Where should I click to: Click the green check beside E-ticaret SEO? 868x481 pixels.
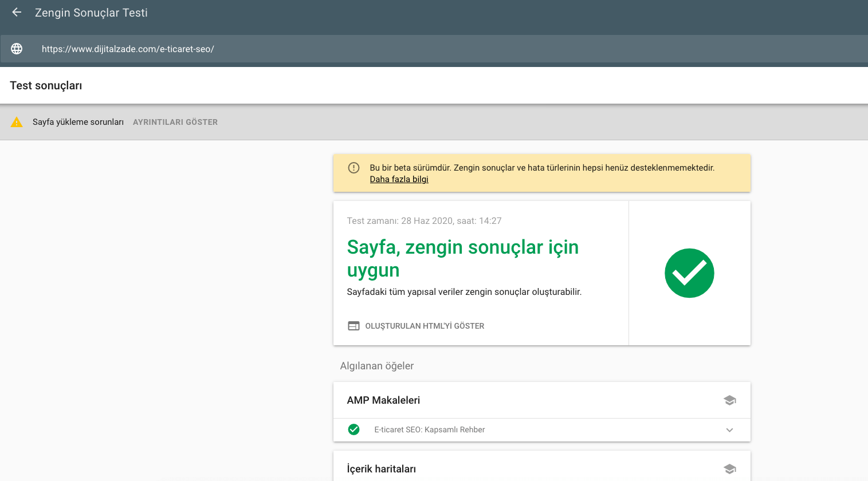click(x=354, y=429)
